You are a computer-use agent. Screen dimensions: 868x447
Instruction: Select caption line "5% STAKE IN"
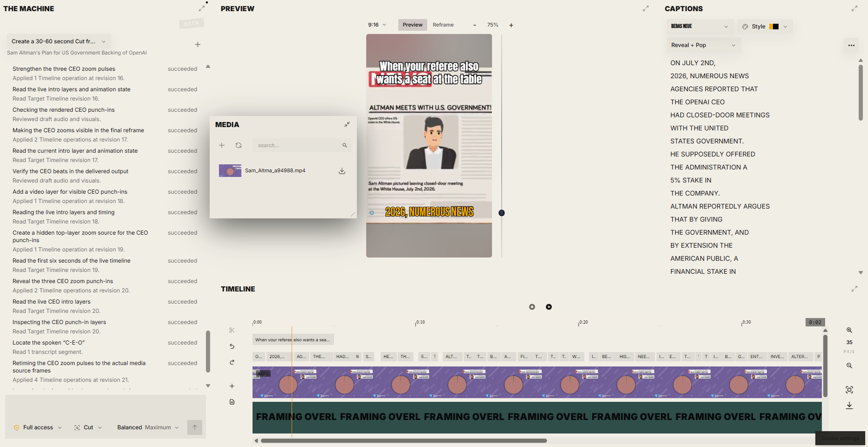point(691,180)
